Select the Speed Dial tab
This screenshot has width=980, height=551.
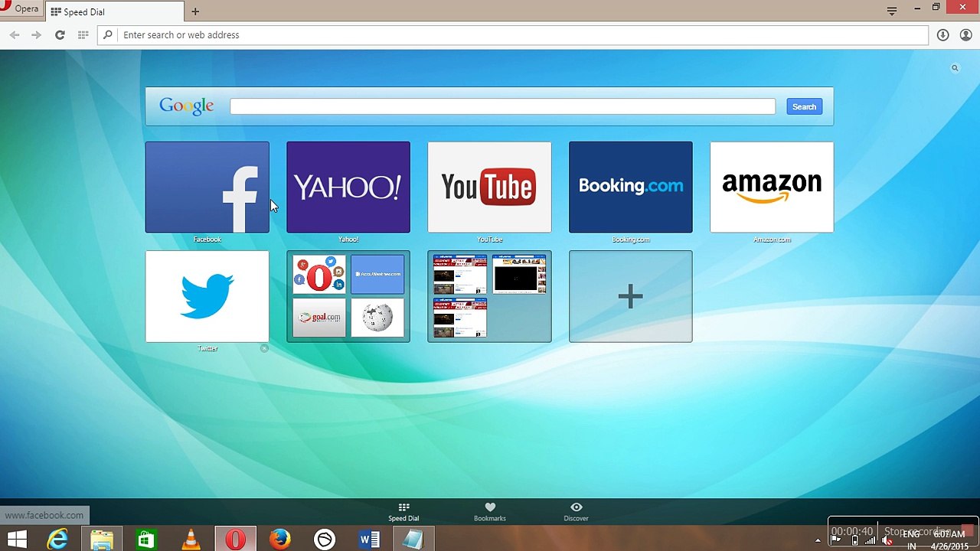pos(115,11)
